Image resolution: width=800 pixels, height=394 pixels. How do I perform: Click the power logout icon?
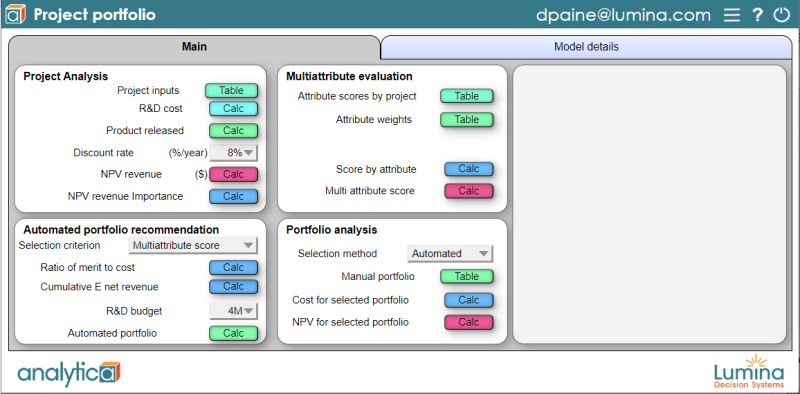tap(782, 15)
